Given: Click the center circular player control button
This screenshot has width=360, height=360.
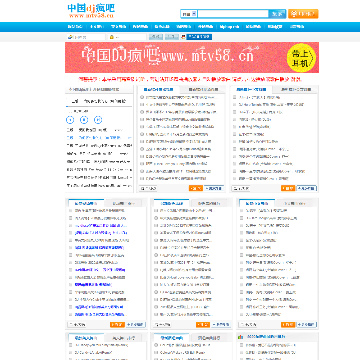Looking at the screenshot, I should (84, 120).
